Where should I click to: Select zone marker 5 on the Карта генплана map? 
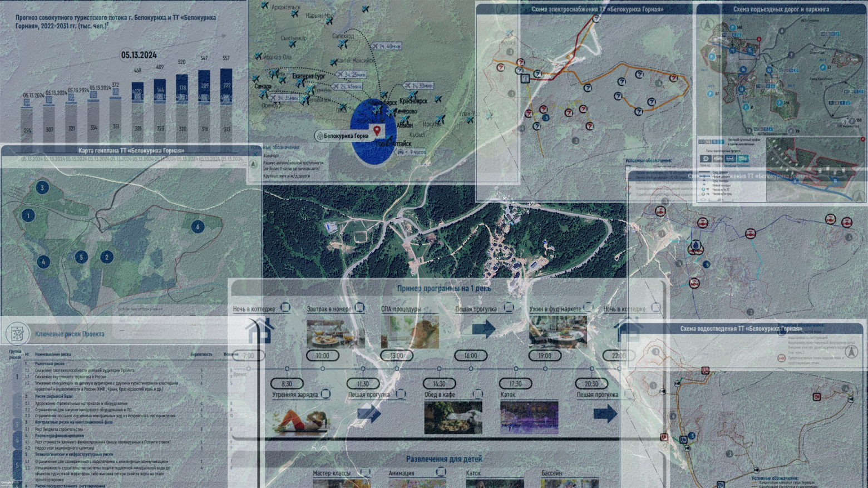point(81,257)
